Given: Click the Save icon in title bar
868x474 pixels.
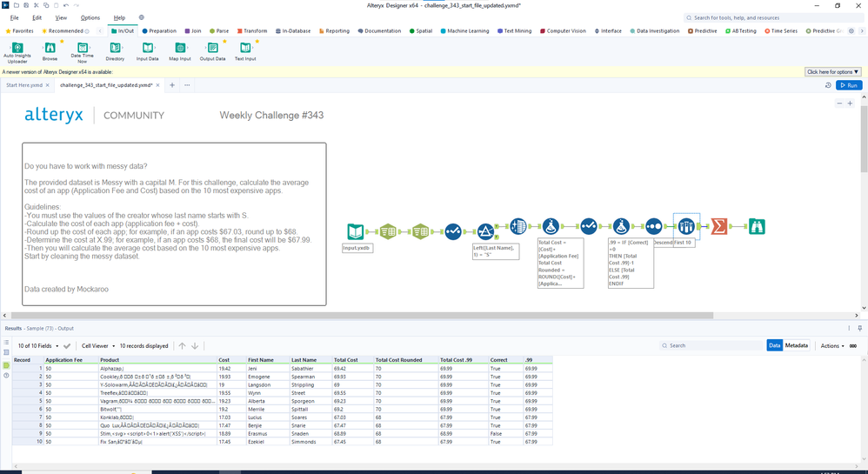Looking at the screenshot, I should click(26, 5).
